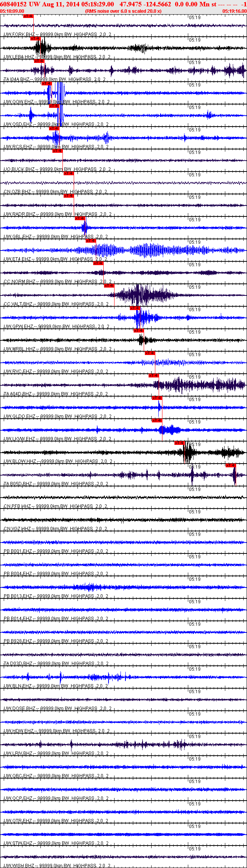Click the event ID 60840152 in the header

tap(13, 4)
